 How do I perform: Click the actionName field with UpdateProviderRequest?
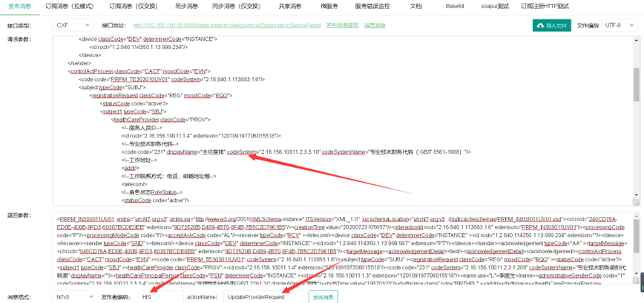263,297
